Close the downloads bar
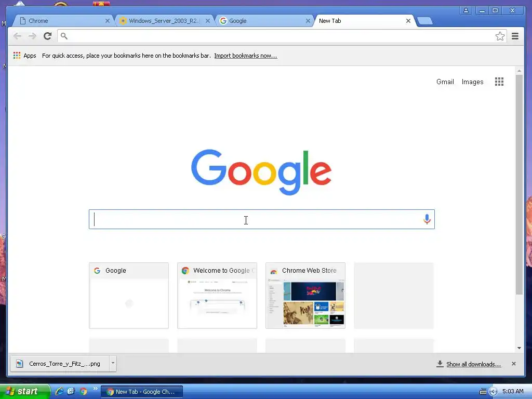This screenshot has width=532, height=399. [514, 364]
